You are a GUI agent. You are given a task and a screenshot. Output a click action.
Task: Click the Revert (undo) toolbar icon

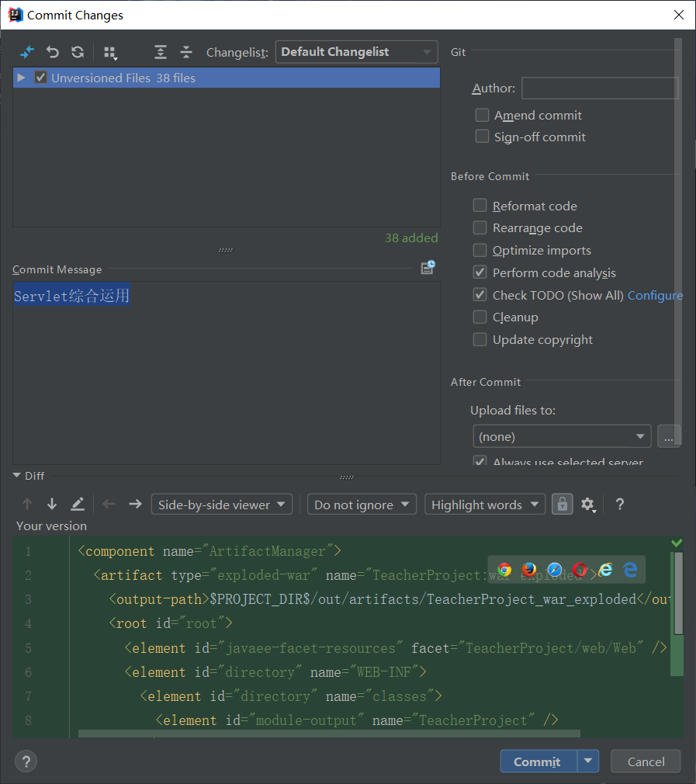(53, 52)
